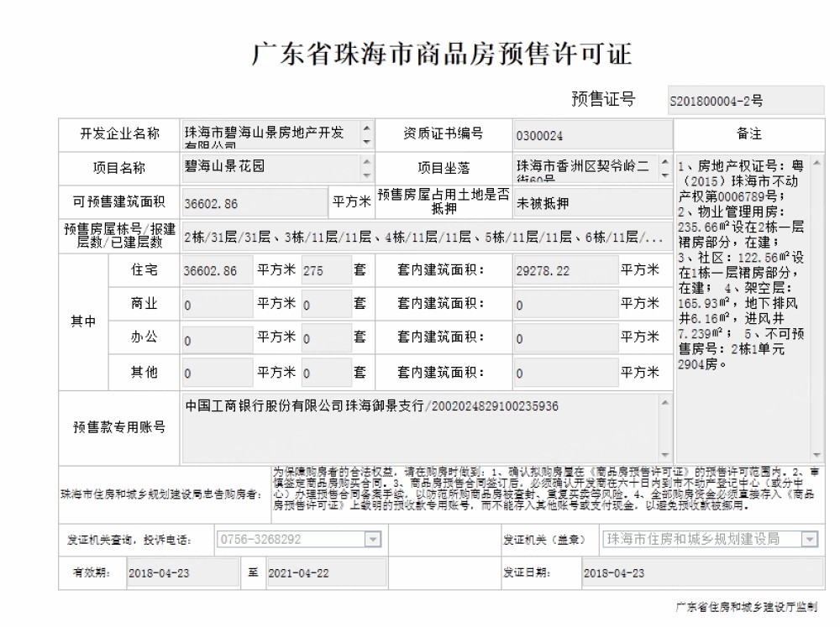Click up arrow of 预售款专用账号 scrollbar
This screenshot has width=840, height=627.
pos(664,403)
